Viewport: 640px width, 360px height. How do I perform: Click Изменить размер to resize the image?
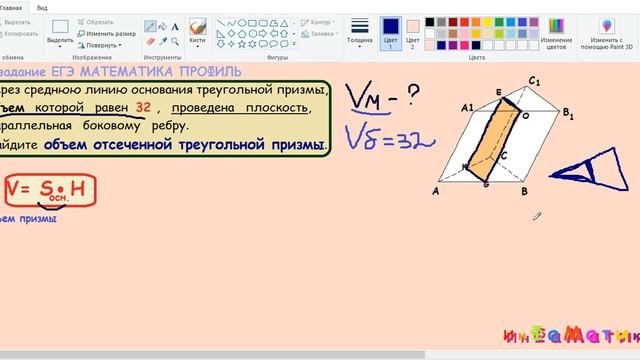coord(107,33)
